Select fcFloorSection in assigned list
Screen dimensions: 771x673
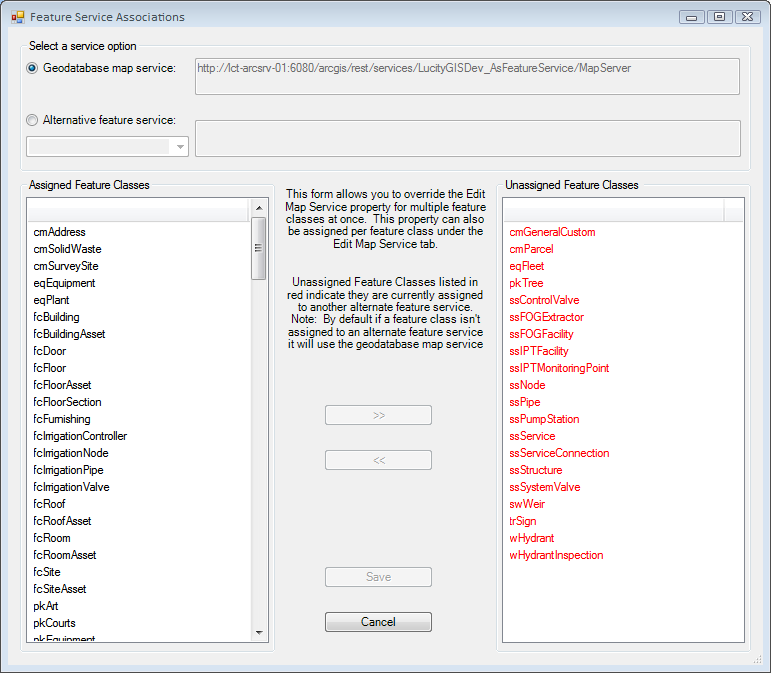click(67, 402)
